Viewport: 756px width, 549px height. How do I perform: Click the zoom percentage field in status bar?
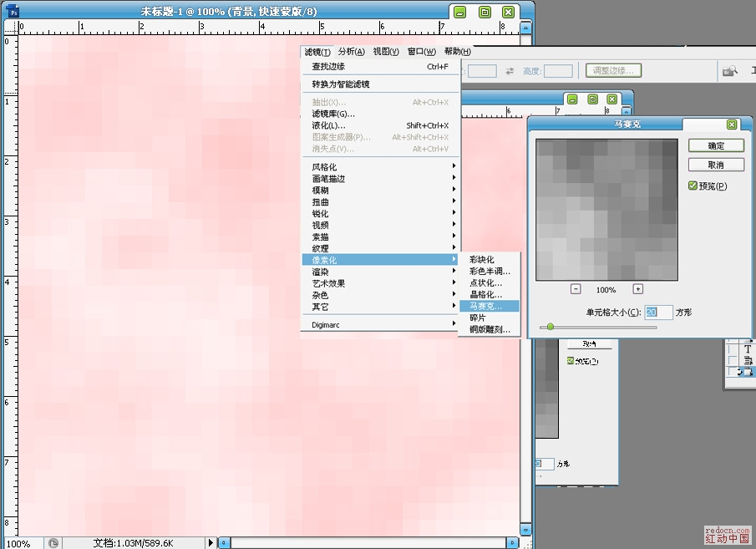23,543
